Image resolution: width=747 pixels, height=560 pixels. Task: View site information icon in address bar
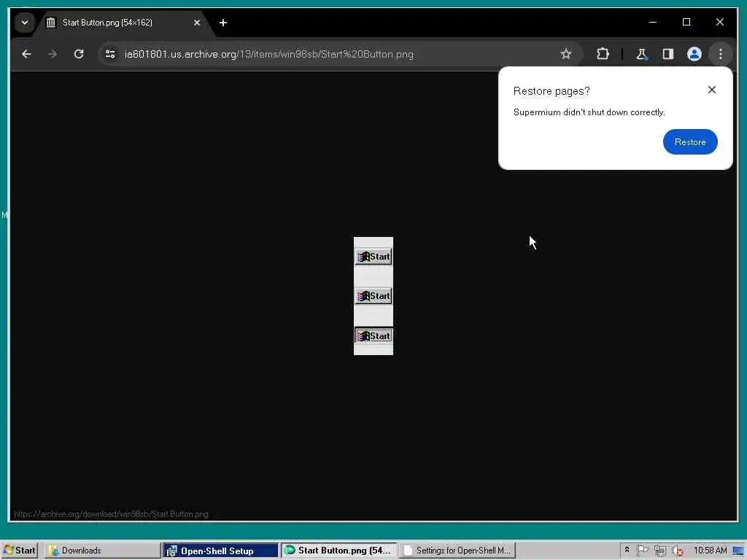click(110, 54)
